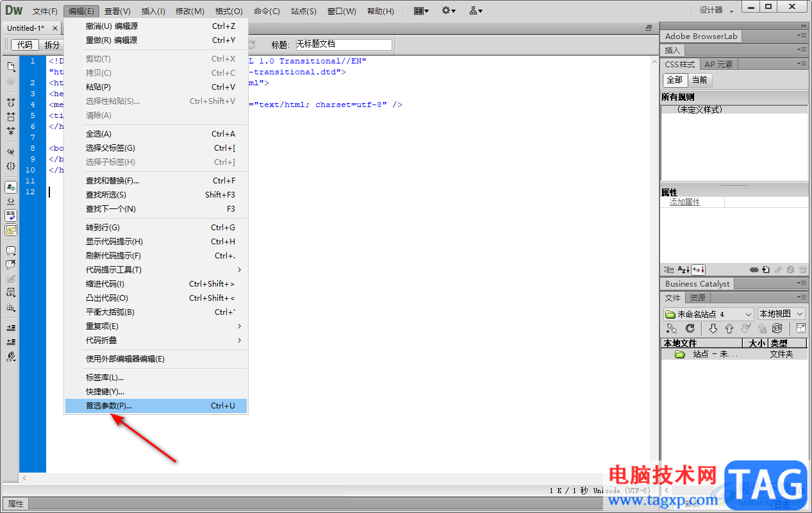The image size is (812, 513).
Task: Toggle syntax error alerts in info bar
Action: click(11, 230)
